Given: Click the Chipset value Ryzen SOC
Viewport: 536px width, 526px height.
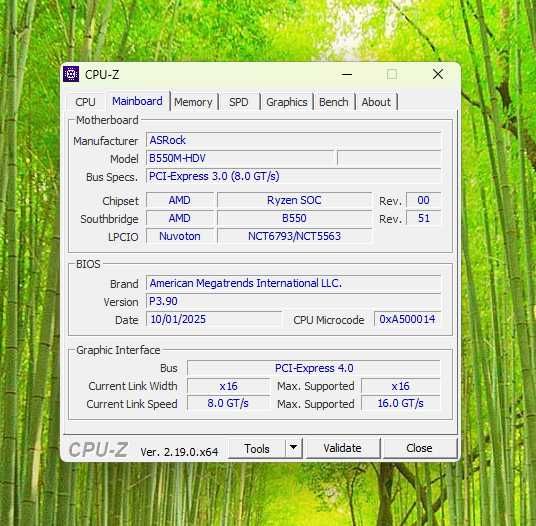Looking at the screenshot, I should pos(294,200).
